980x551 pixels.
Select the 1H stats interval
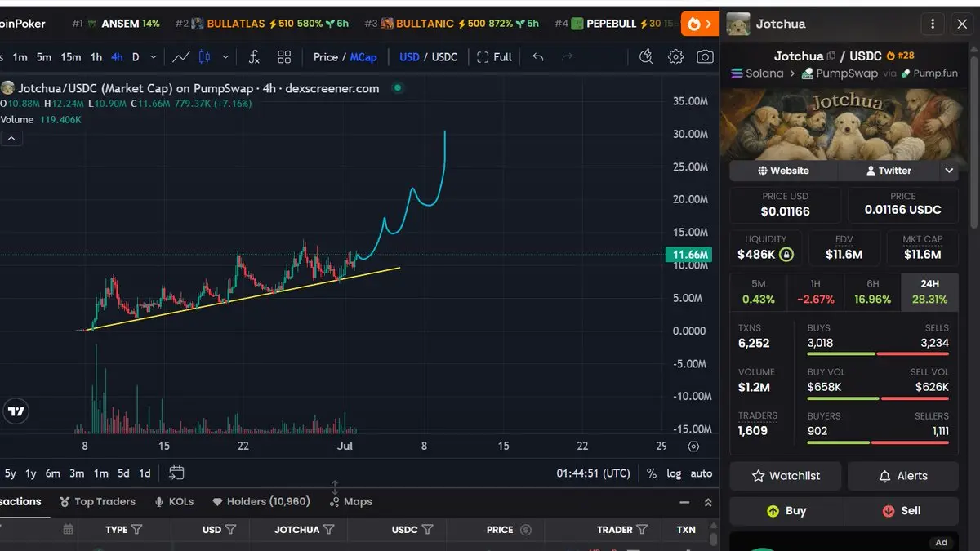(815, 292)
